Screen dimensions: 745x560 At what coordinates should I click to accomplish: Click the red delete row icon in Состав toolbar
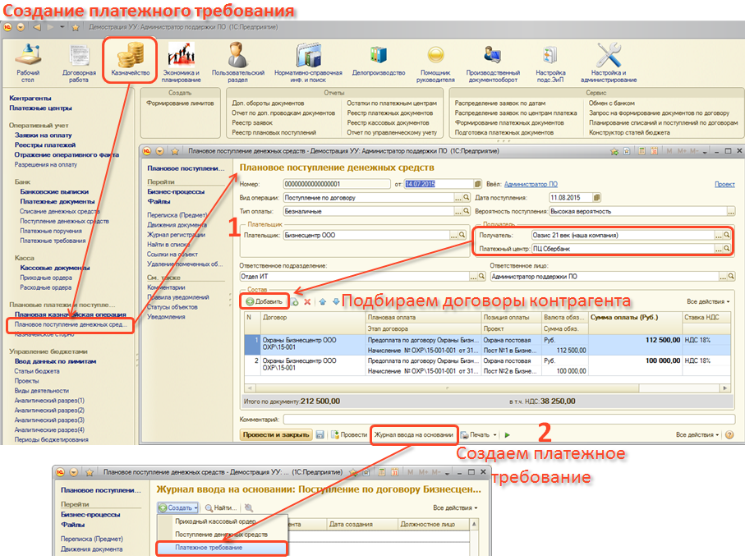coord(307,301)
